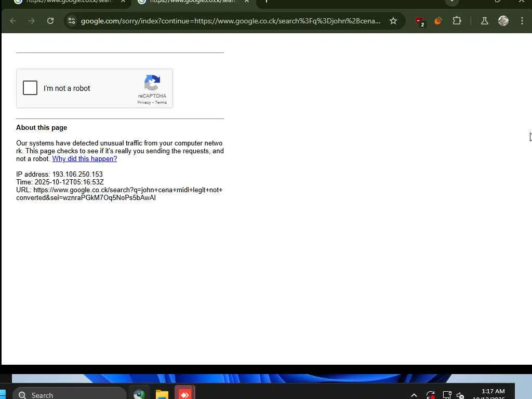
Task: Bookmark this page with the star icon
Action: coord(393,21)
